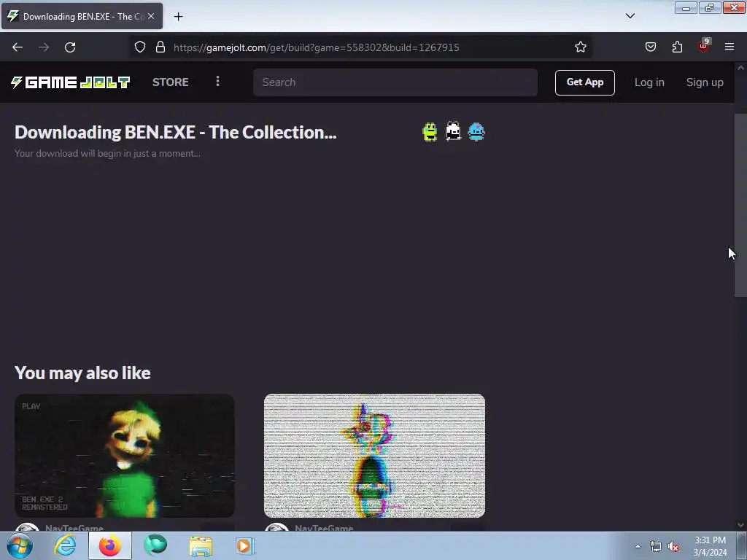Click the scrollbar down arrow

[740, 525]
